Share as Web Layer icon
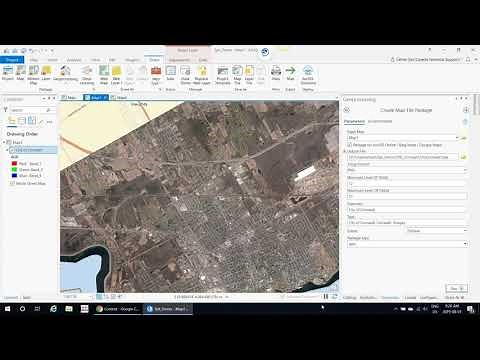The height and width of the screenshot is (360, 480). (x=116, y=71)
